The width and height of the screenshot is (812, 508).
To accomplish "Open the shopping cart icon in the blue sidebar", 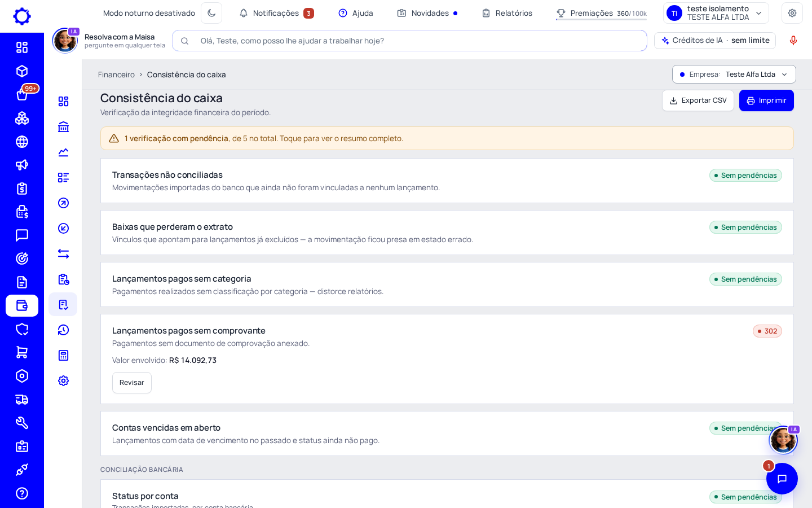I will pos(22,352).
